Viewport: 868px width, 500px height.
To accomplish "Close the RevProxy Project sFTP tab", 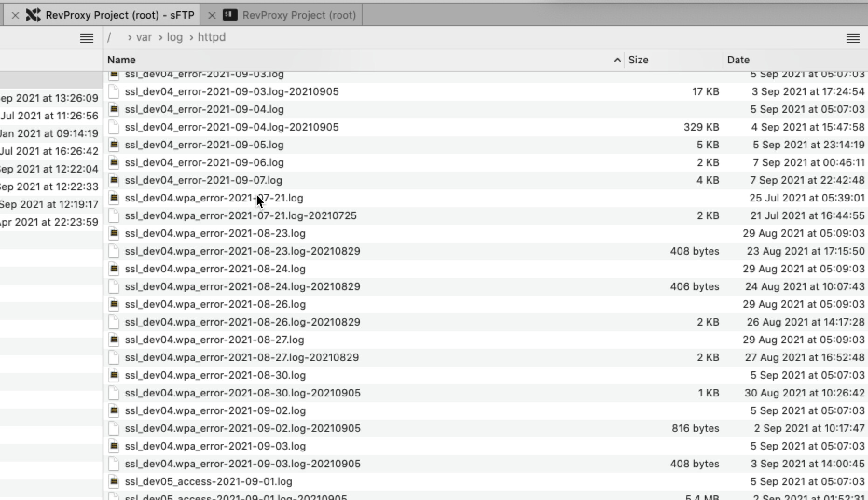I will click(x=15, y=15).
